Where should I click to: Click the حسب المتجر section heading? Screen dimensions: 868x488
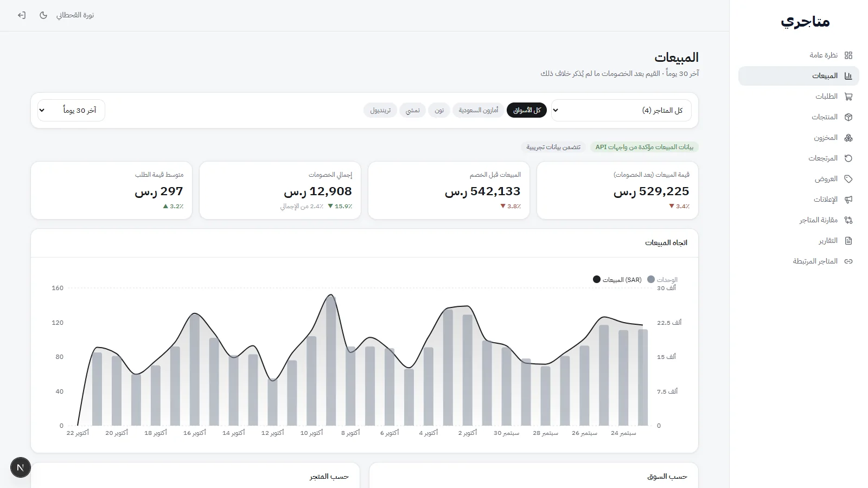click(x=329, y=477)
